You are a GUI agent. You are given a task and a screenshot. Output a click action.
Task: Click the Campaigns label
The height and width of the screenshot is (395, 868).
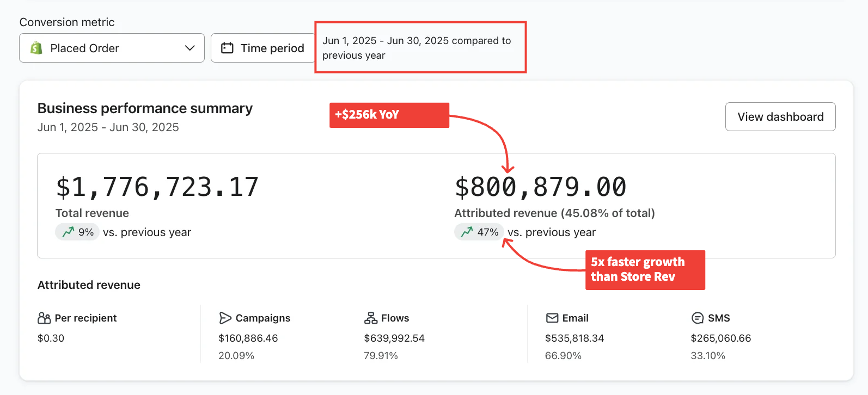click(263, 318)
